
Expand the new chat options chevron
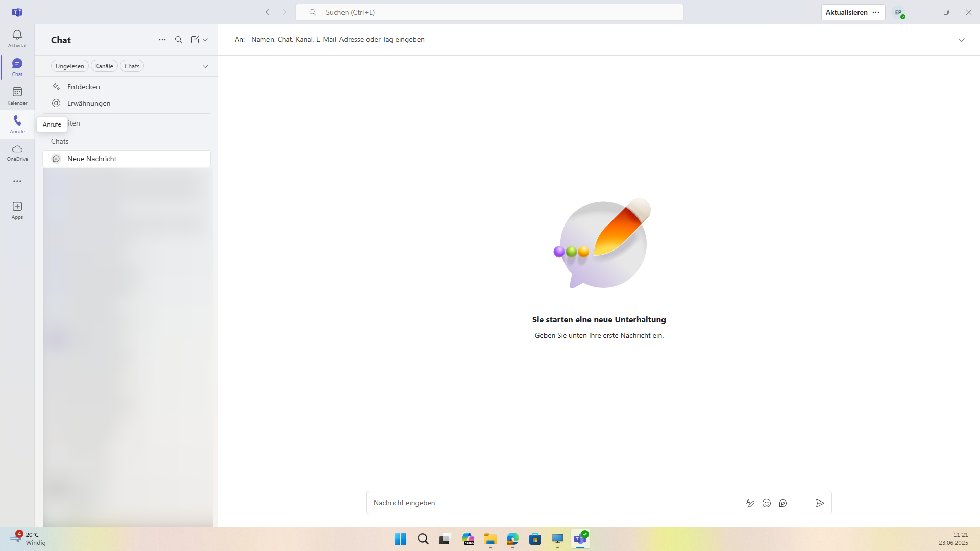click(205, 40)
